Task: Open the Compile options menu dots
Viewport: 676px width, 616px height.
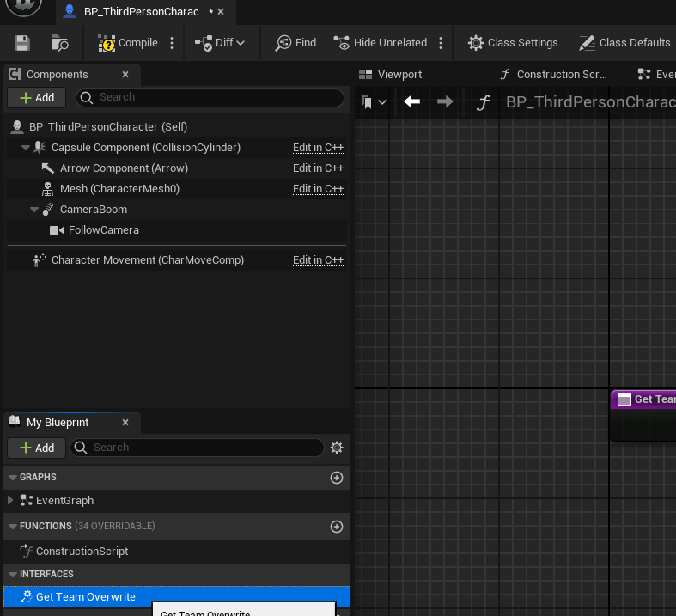Action: pyautogui.click(x=172, y=43)
